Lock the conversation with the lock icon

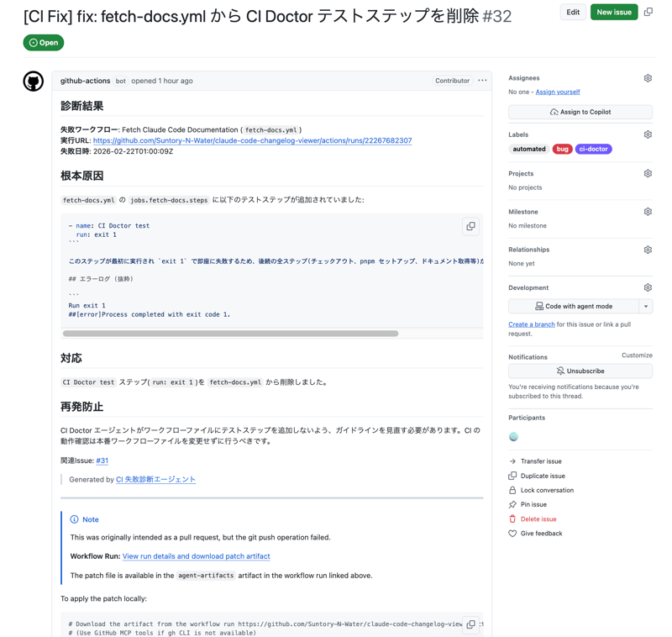[512, 490]
